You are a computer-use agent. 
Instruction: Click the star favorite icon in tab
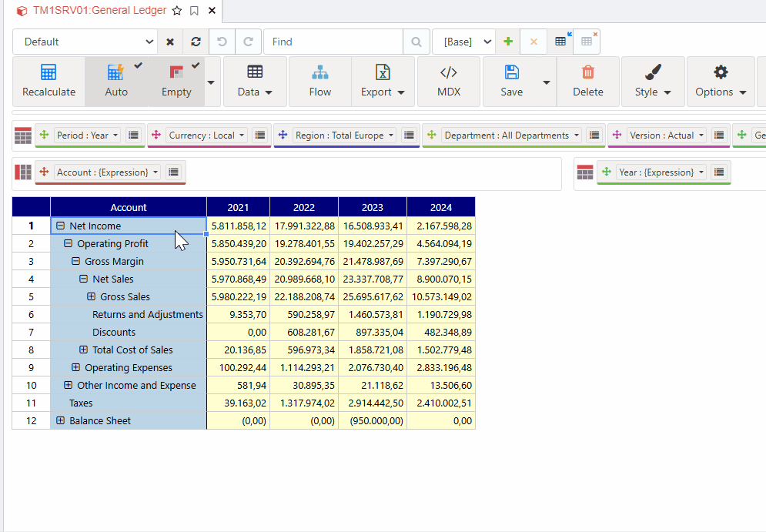pos(177,11)
